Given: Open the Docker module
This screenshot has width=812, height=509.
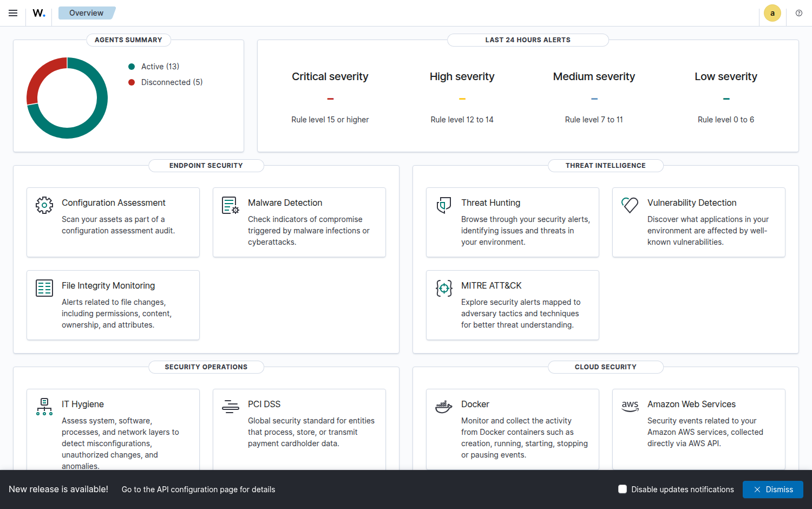Looking at the screenshot, I should point(513,429).
